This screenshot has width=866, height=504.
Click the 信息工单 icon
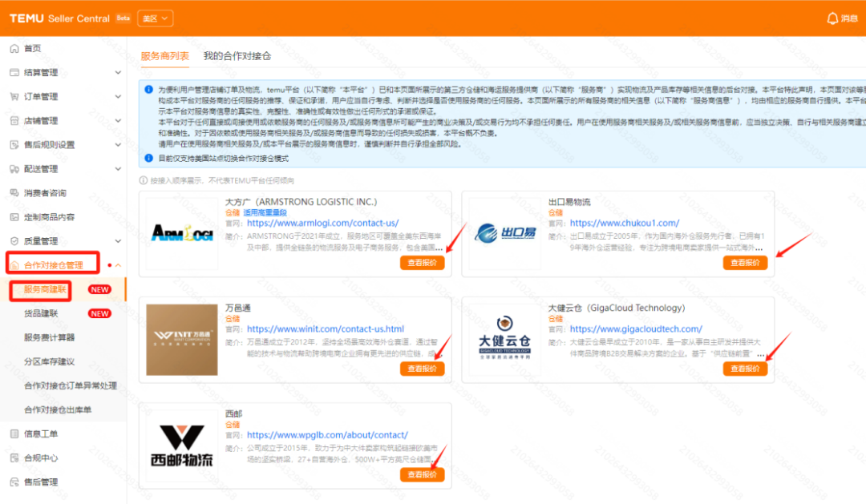pos(14,434)
